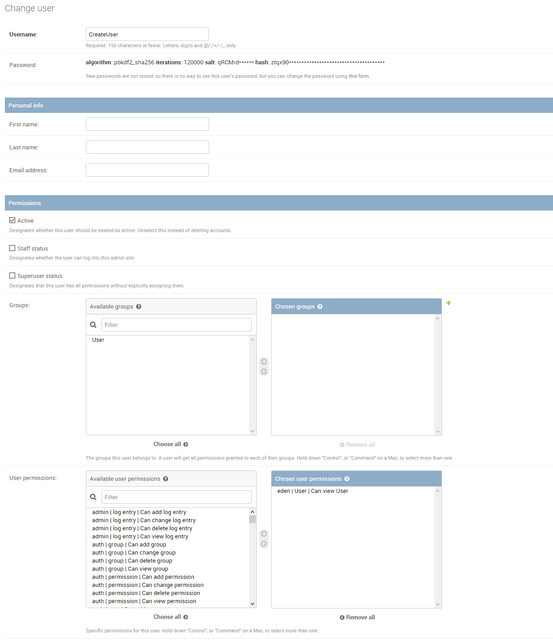Enable the Superuser status checkbox

click(12, 276)
